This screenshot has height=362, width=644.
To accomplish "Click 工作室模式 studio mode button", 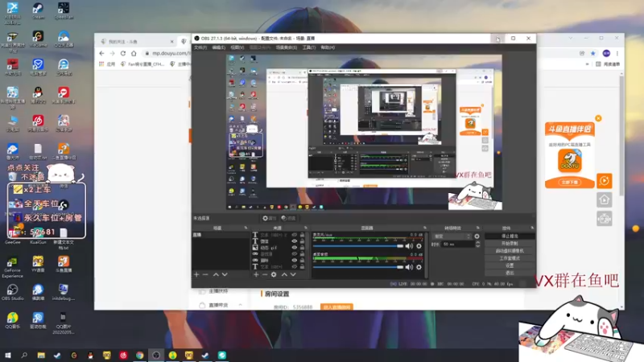I will 510,258.
